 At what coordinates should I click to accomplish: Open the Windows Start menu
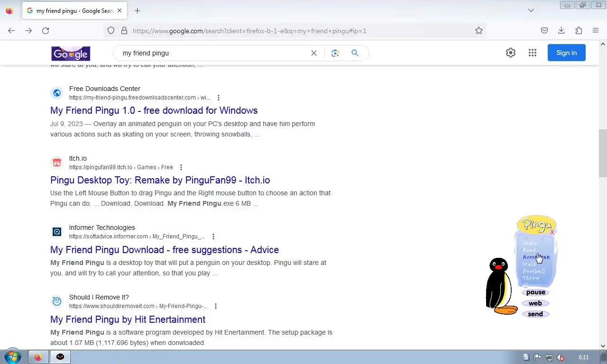(x=12, y=357)
